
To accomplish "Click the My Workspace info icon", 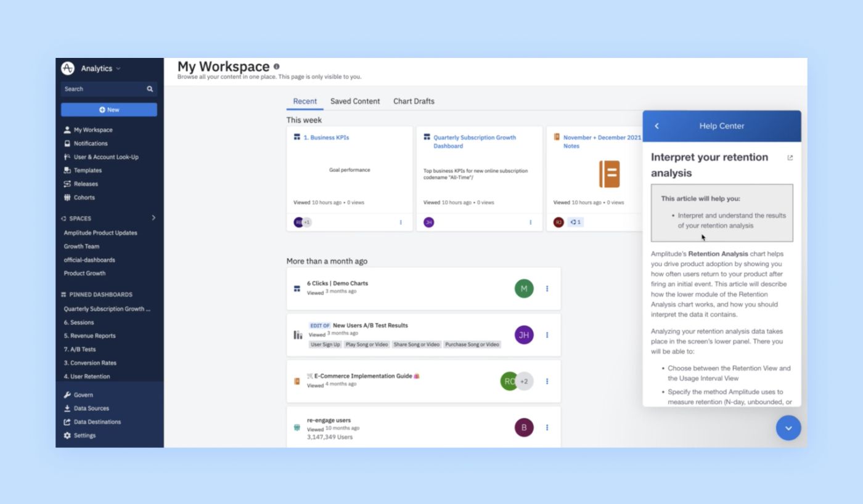I will coord(276,67).
